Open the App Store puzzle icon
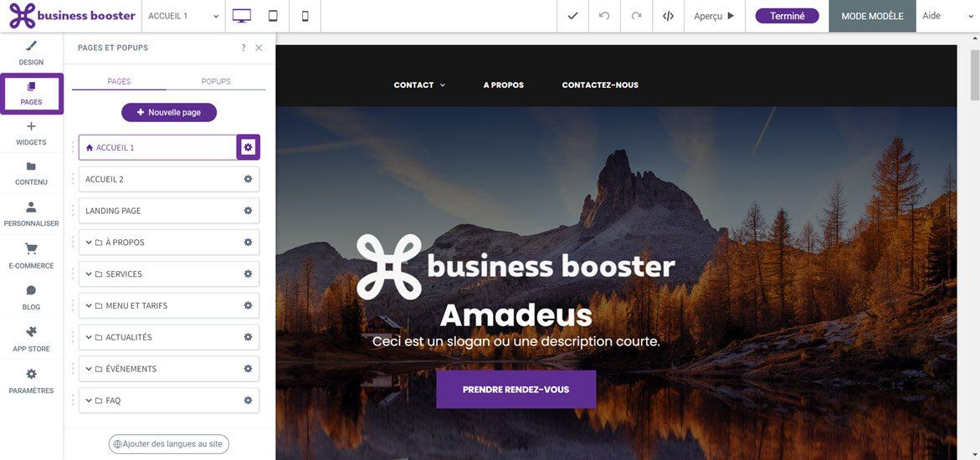Viewport: 980px width, 460px height. [x=31, y=339]
